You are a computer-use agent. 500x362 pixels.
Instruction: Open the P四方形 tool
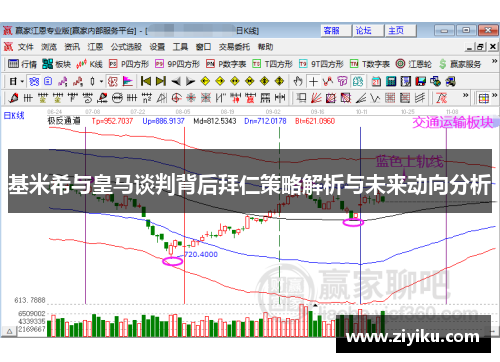pos(129,64)
